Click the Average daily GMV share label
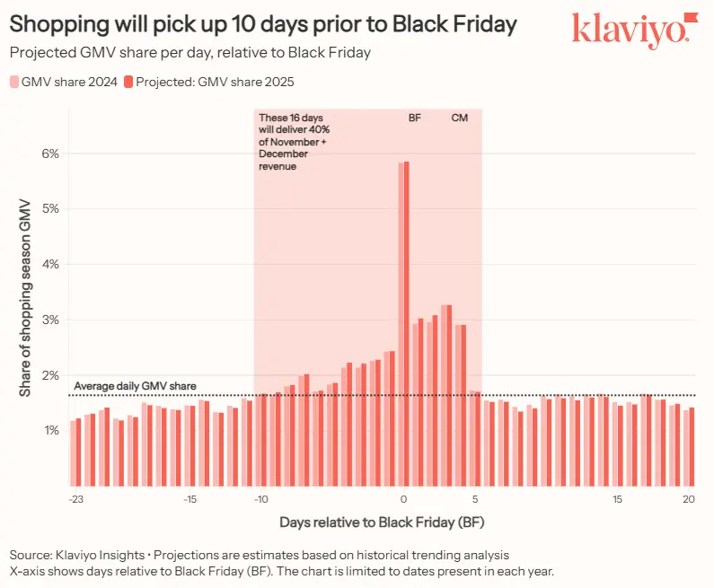The image size is (714, 588). [135, 386]
